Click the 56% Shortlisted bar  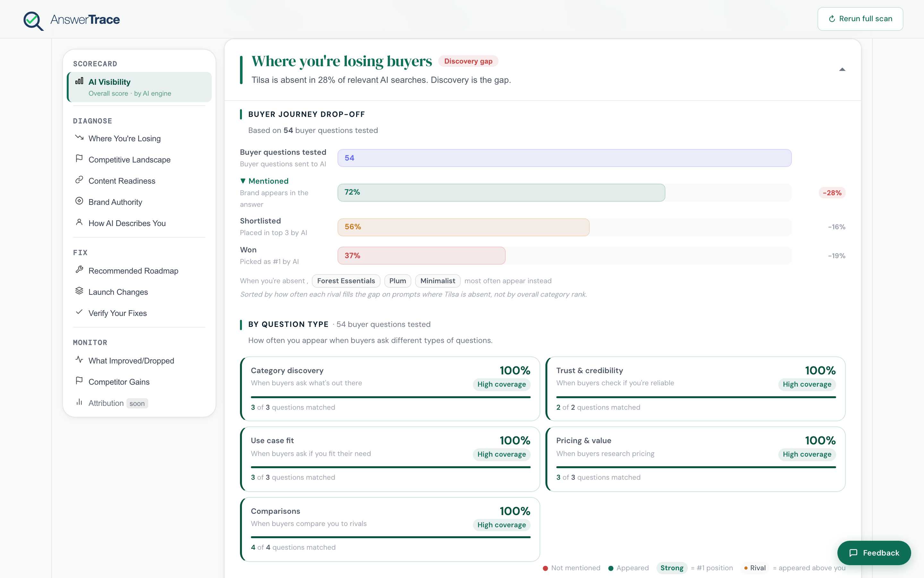pos(463,227)
